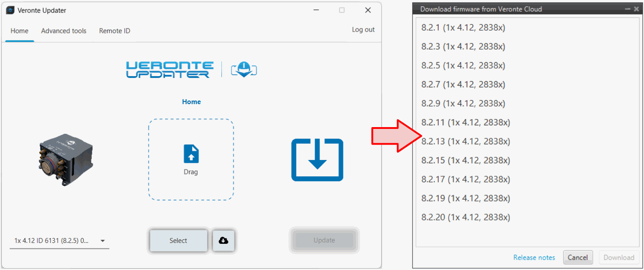
Task: Click the large blue download arrow icon
Action: click(317, 160)
